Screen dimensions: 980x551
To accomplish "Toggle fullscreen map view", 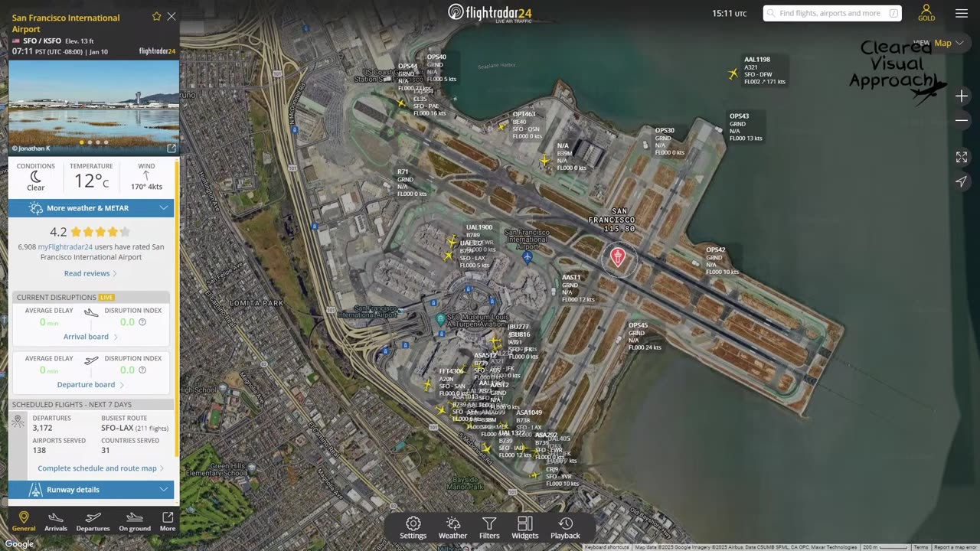I will pyautogui.click(x=962, y=157).
